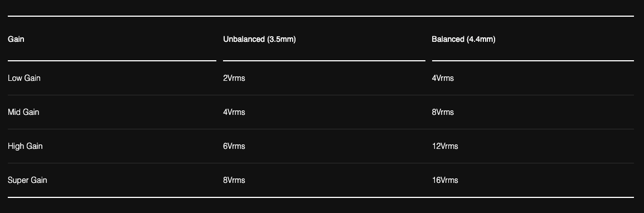Click the word Mid in Mid Gain

click(x=14, y=112)
